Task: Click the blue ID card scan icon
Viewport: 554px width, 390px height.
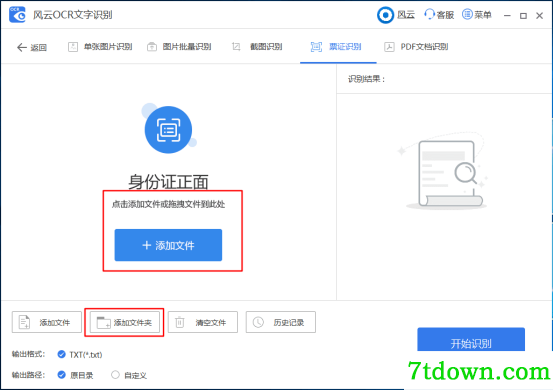Action: coord(169,130)
